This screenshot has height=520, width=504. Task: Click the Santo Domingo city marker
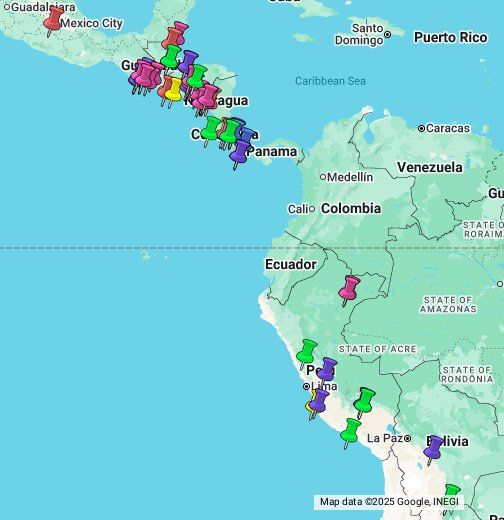click(387, 34)
